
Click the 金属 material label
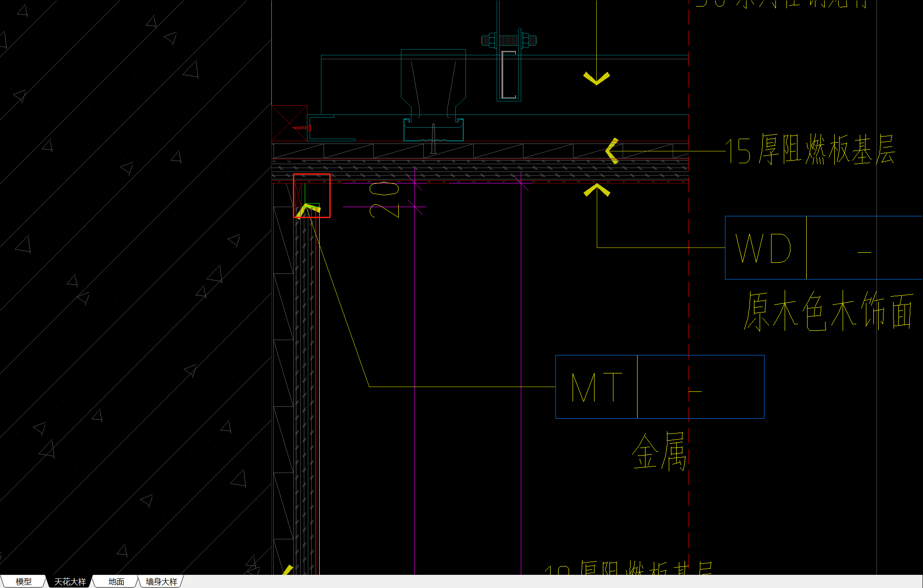click(659, 452)
